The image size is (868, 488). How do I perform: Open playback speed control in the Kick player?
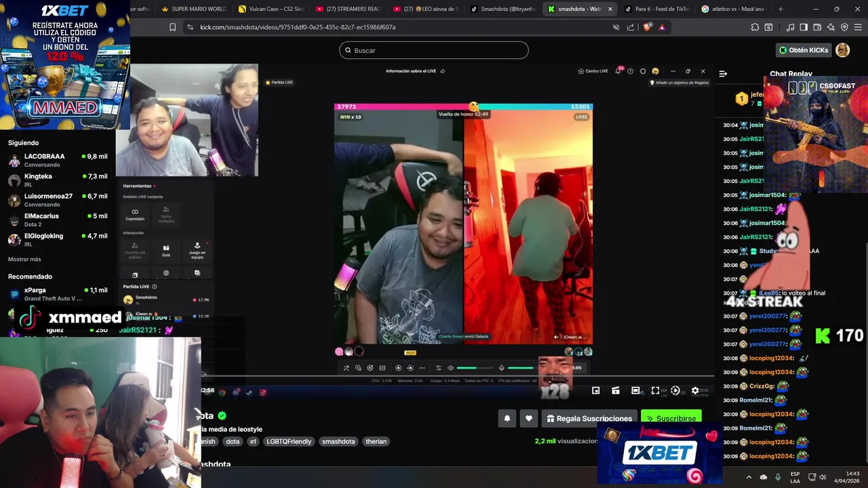675,390
